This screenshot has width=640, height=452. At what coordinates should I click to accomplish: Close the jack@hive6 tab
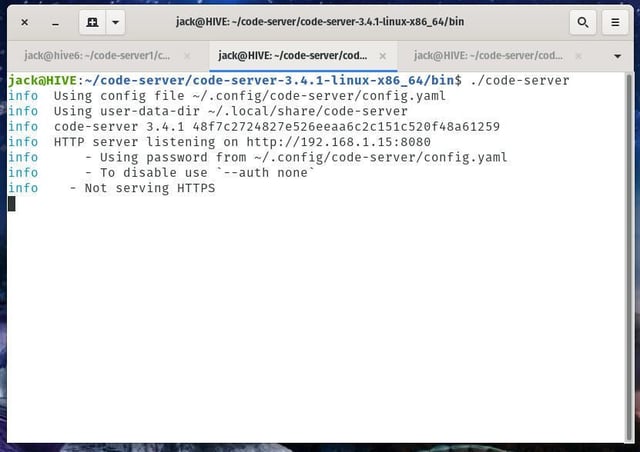point(187,56)
